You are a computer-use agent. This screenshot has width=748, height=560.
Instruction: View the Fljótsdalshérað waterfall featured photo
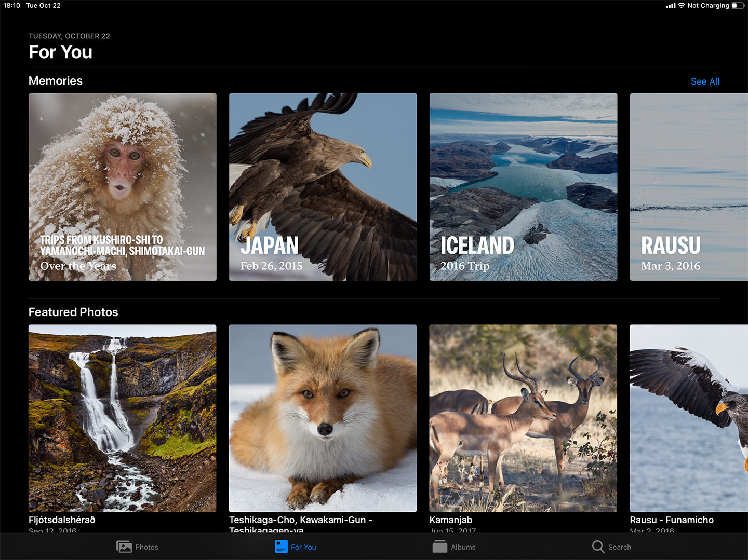click(123, 418)
